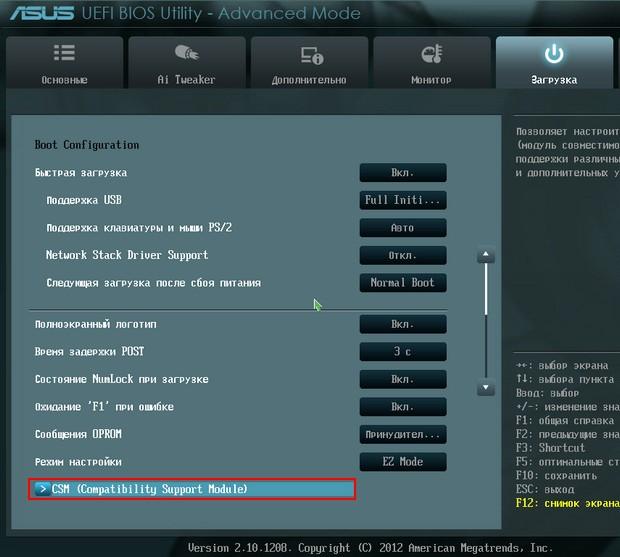Click the Ввод: выбор hint
This screenshot has height=557, width=620.
[547, 393]
